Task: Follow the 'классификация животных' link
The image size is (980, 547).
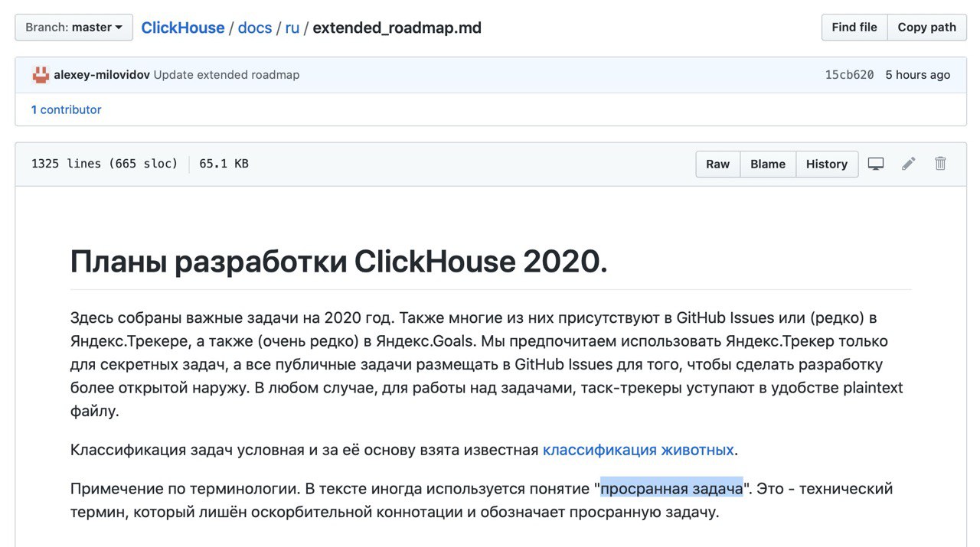Action: pos(639,450)
